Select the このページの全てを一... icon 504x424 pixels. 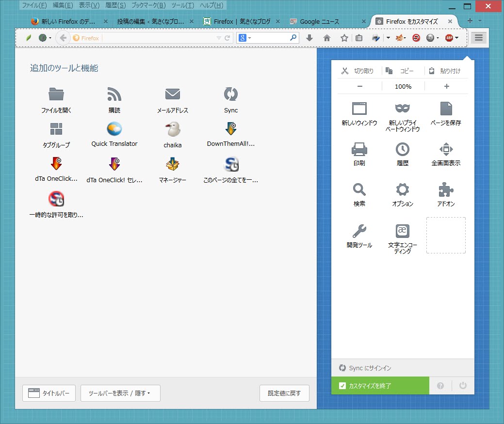(x=231, y=164)
